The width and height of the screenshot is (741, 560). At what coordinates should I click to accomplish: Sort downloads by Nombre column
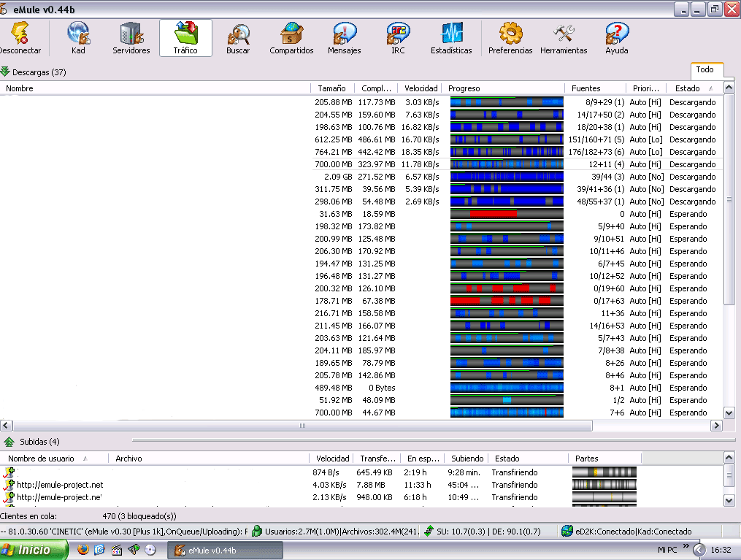click(155, 88)
